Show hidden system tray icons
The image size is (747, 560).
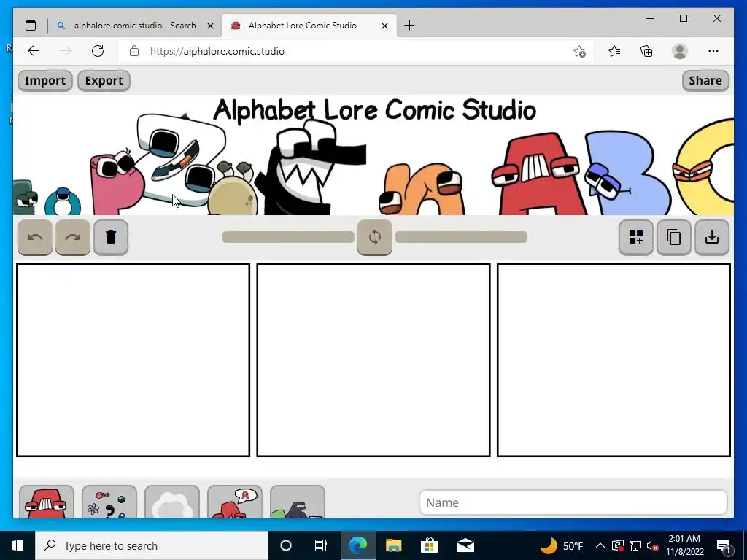600,545
